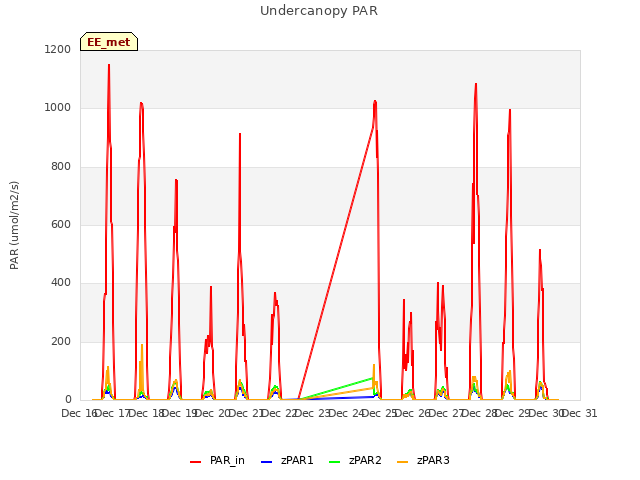Click the green zPAR2 legend swatch
The width and height of the screenshot is (640, 480).
click(334, 462)
